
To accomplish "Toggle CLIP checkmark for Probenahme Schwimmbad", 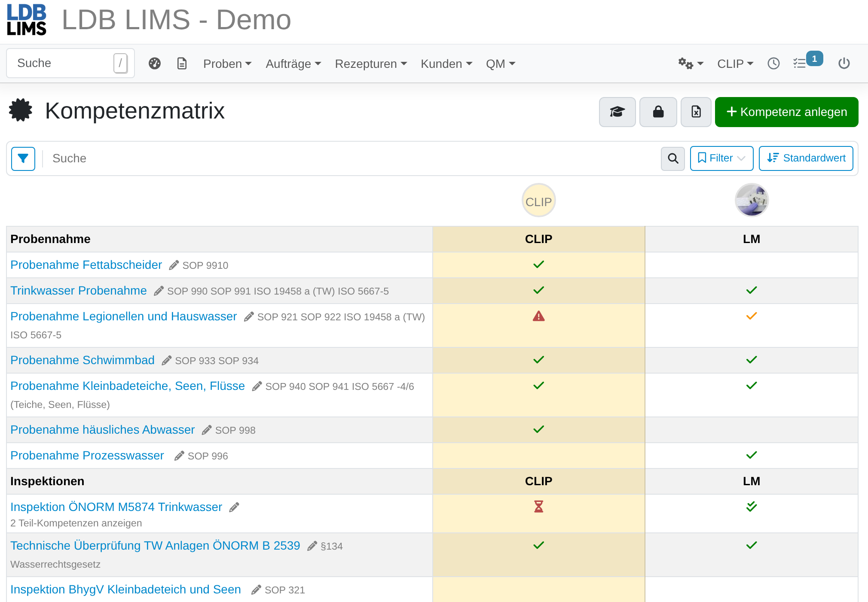I will coord(538,360).
